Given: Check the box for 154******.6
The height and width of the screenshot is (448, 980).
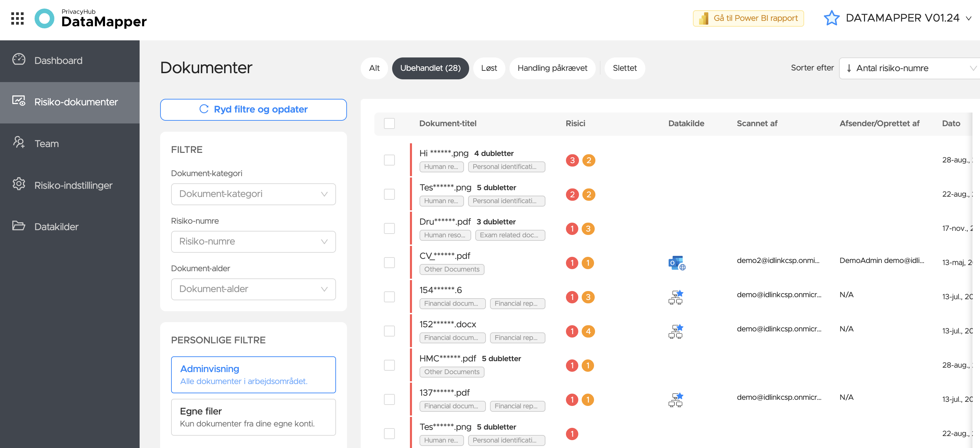Looking at the screenshot, I should click(x=389, y=297).
